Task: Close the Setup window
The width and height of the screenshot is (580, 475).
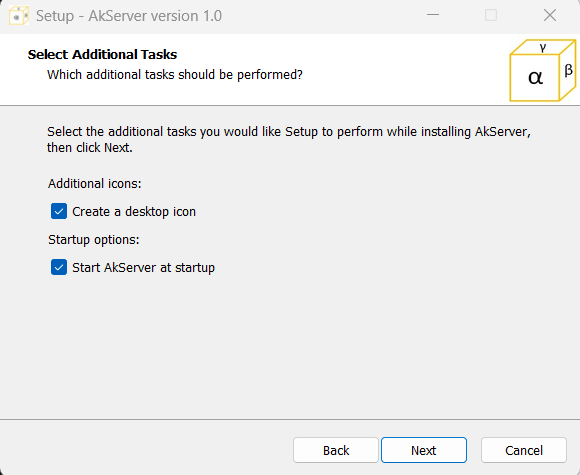Action: pyautogui.click(x=550, y=15)
